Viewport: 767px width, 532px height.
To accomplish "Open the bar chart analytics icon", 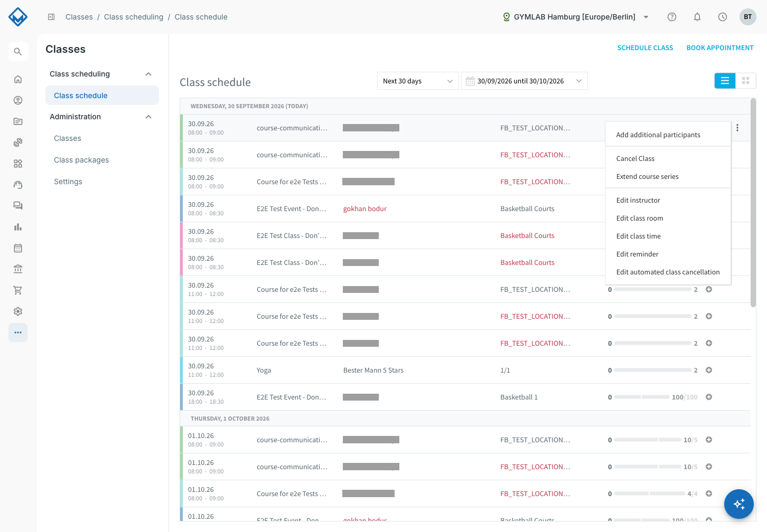I will point(18,227).
